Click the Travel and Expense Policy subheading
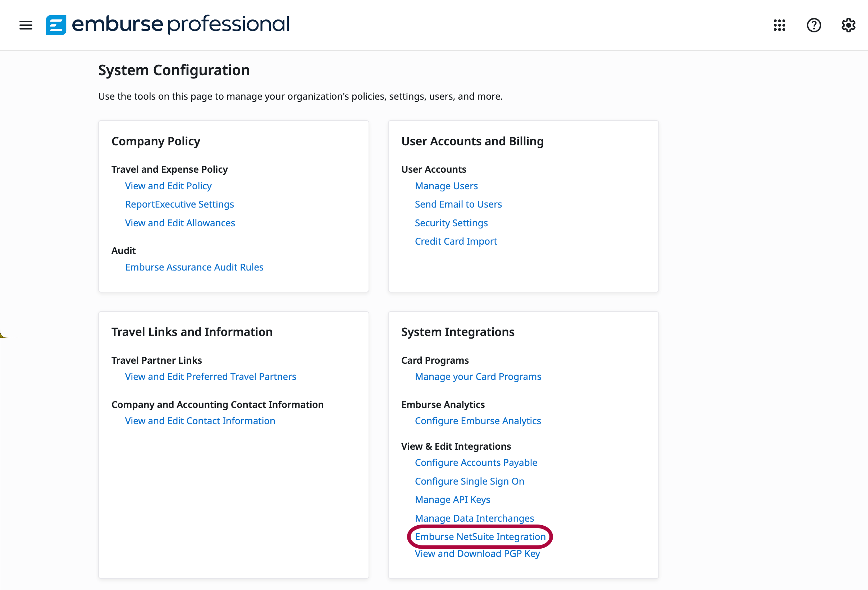The image size is (868, 590). pyautogui.click(x=169, y=169)
